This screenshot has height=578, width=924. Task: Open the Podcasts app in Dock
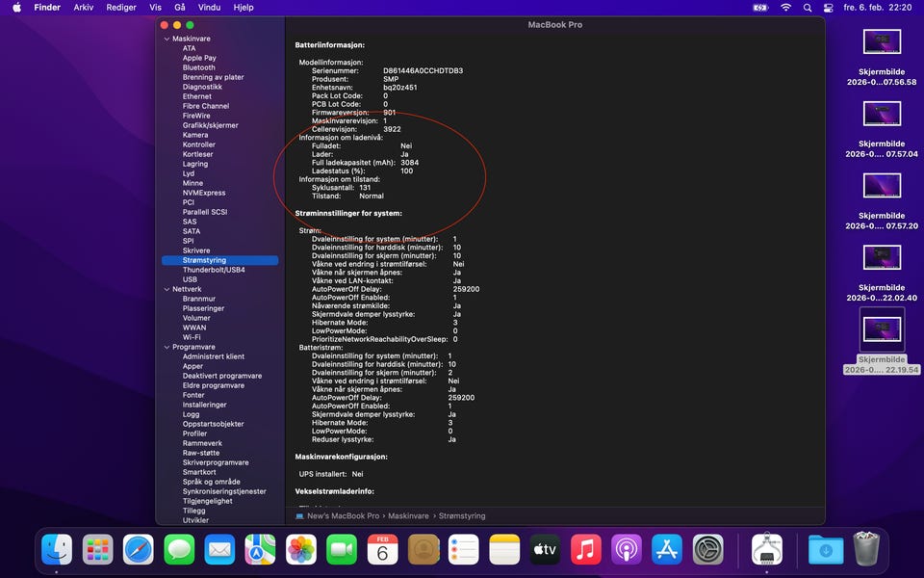tap(626, 549)
